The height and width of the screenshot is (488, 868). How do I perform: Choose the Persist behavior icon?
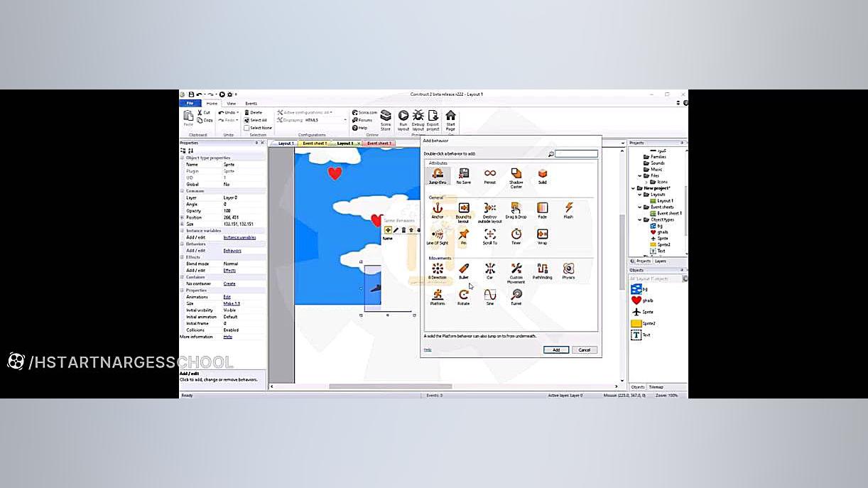[x=489, y=176]
